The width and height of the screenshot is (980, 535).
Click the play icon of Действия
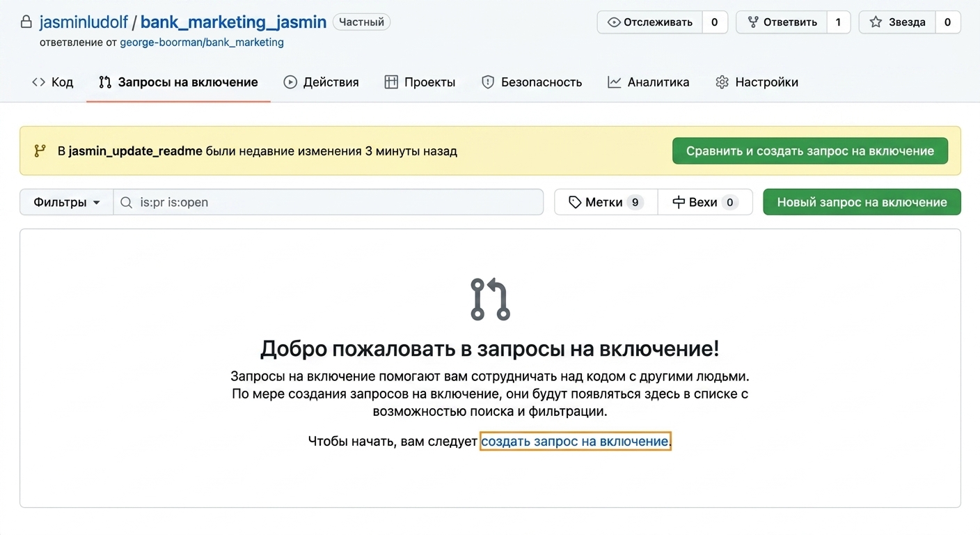click(x=290, y=82)
